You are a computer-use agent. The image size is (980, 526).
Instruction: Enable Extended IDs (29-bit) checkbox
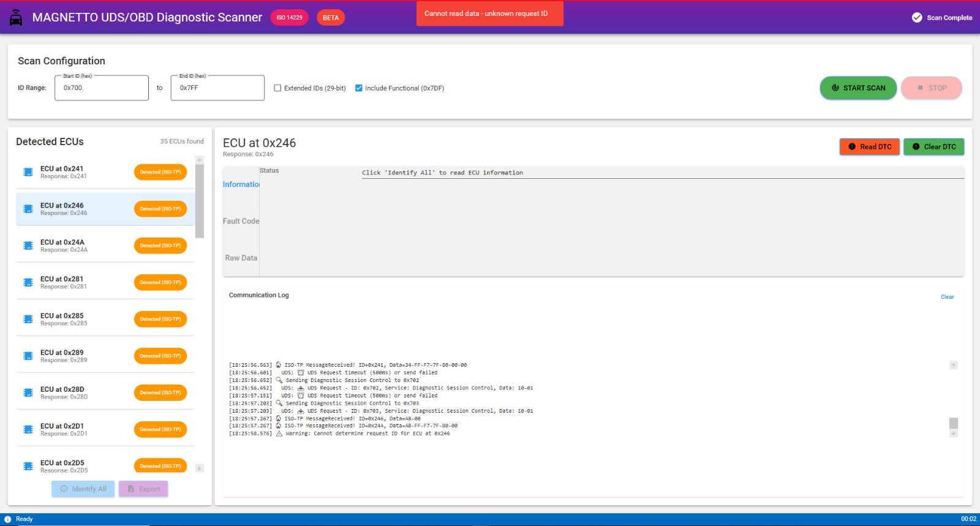[x=277, y=88]
